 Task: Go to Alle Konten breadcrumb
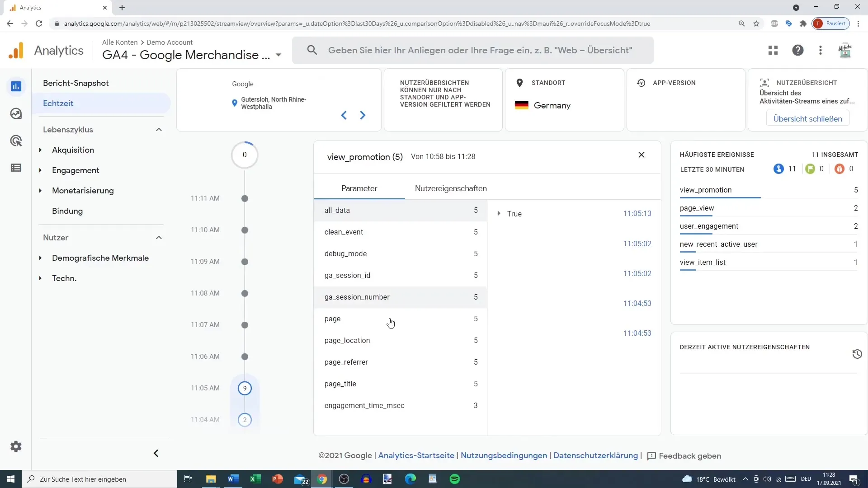[x=120, y=42]
